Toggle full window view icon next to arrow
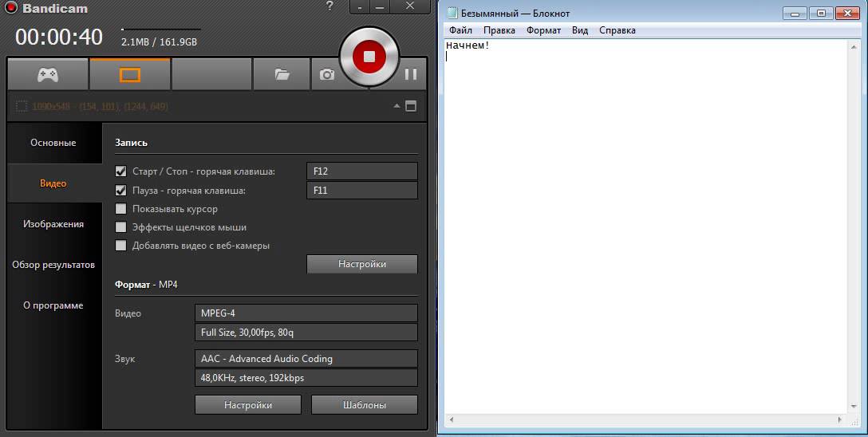The width and height of the screenshot is (868, 437). tap(411, 106)
